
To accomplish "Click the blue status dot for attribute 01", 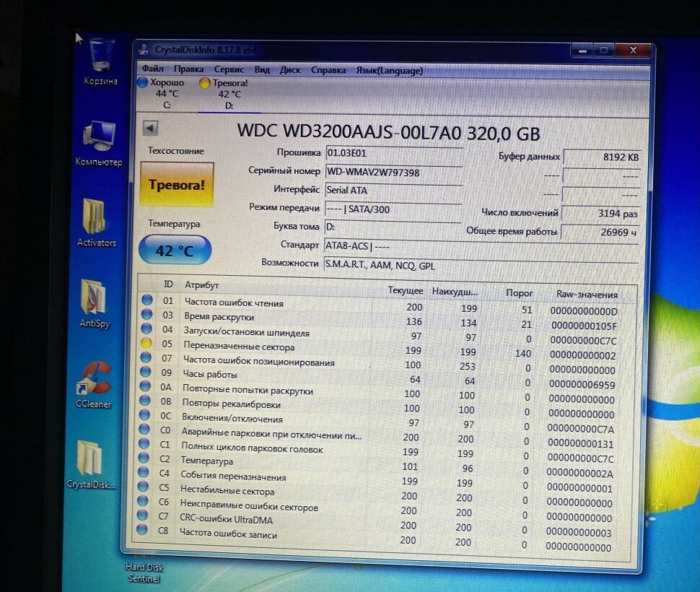I will coord(147,300).
